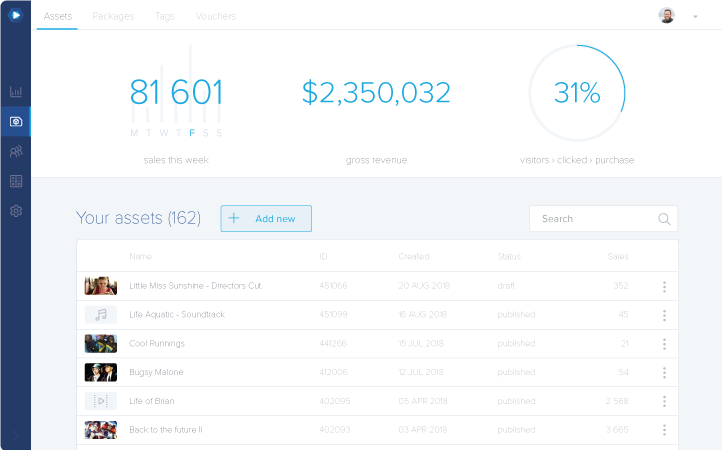Click the Add new button
Screen dimensions: 722x450
[x=266, y=218]
